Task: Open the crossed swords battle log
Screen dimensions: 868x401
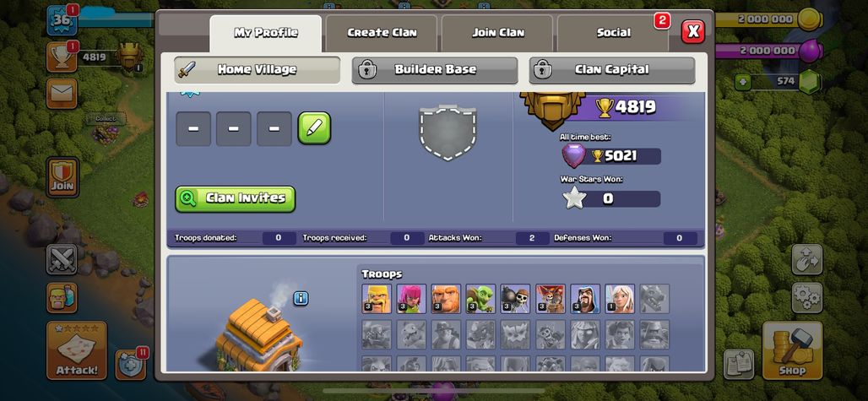Action: (x=62, y=259)
